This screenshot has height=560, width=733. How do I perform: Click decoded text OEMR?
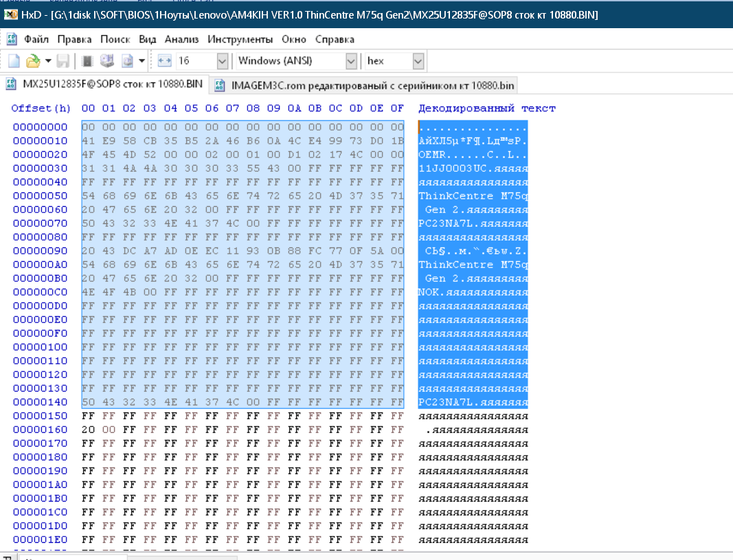[432, 155]
